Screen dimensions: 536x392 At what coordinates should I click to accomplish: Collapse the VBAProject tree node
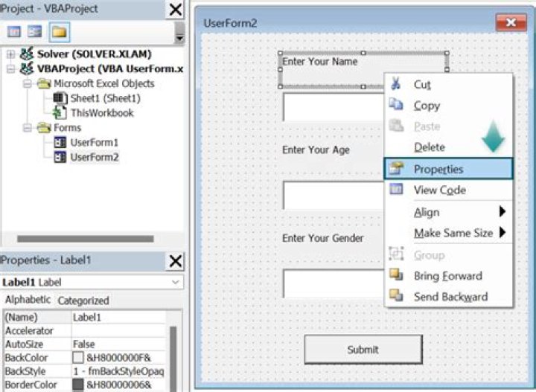pos(10,69)
